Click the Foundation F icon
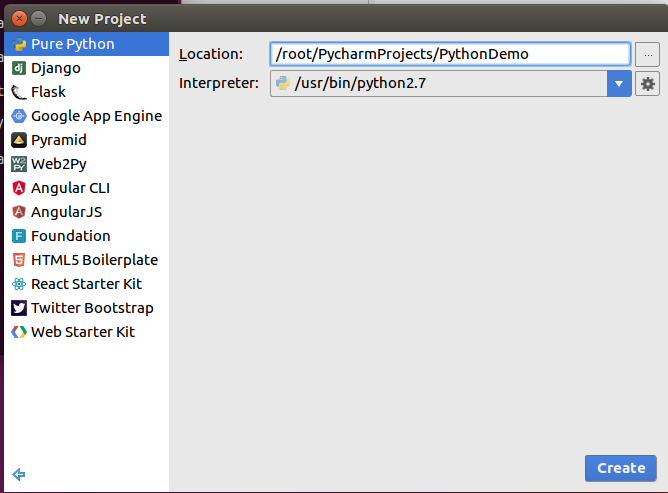 tap(19, 236)
